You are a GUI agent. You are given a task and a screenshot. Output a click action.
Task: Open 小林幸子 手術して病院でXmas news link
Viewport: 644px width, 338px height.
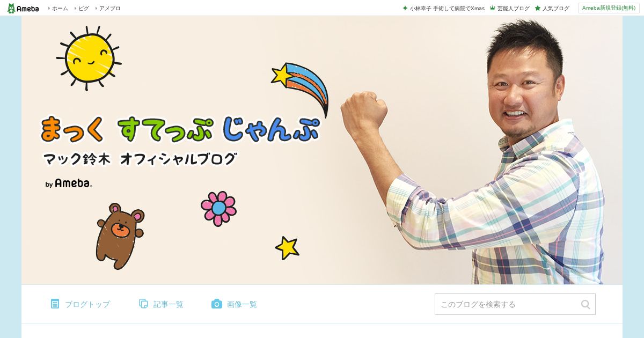[447, 8]
